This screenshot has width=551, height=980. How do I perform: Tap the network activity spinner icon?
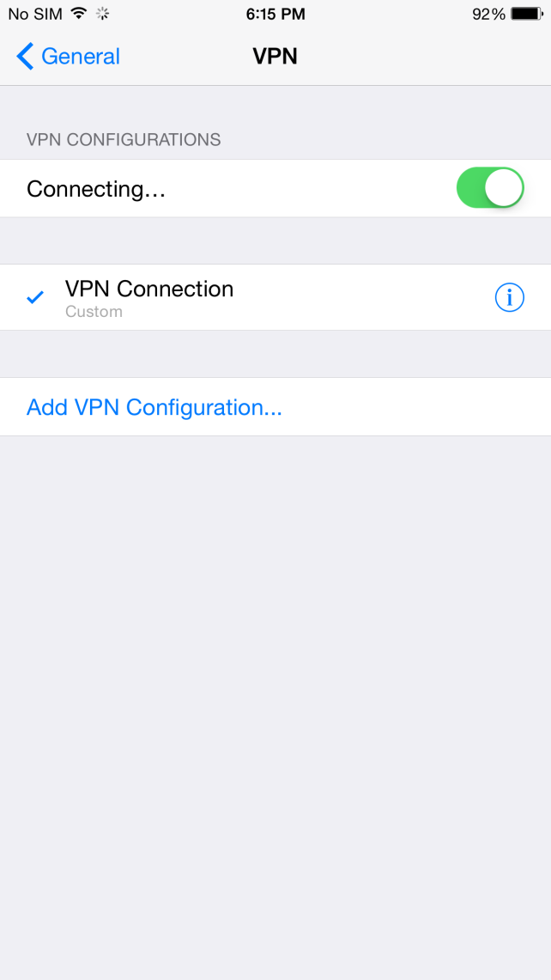(102, 13)
